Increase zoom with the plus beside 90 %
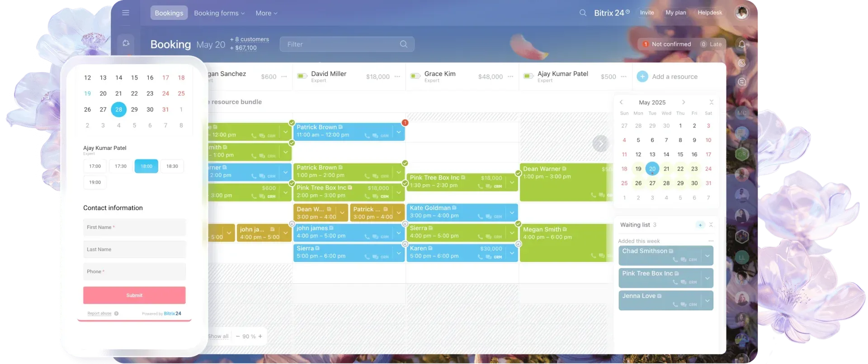 tap(260, 336)
